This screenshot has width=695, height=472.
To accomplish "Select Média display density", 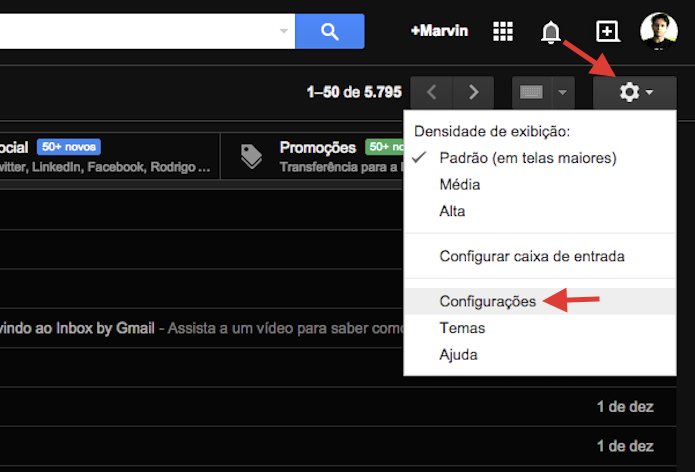I will [540, 185].
